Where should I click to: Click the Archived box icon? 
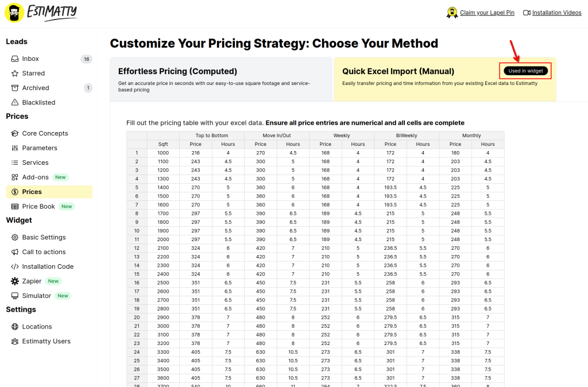[x=14, y=88]
